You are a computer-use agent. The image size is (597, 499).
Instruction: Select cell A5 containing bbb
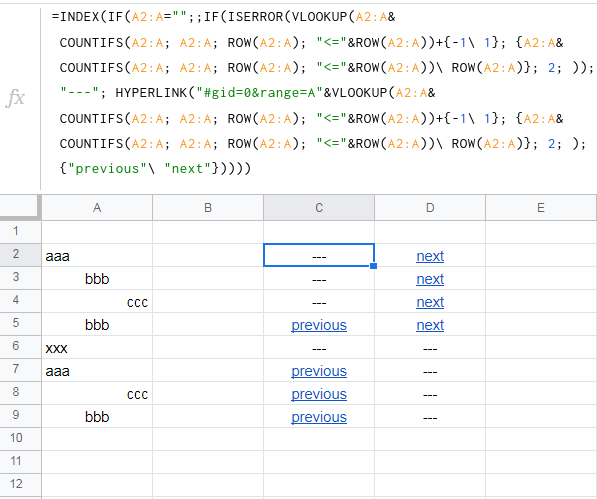97,324
